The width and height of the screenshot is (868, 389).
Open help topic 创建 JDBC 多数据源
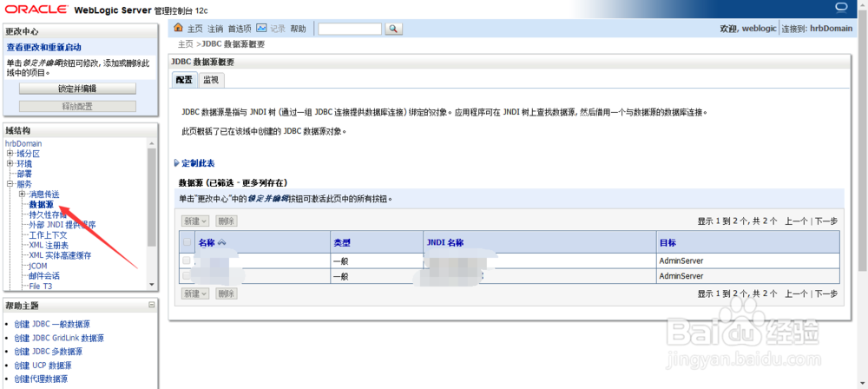click(48, 352)
